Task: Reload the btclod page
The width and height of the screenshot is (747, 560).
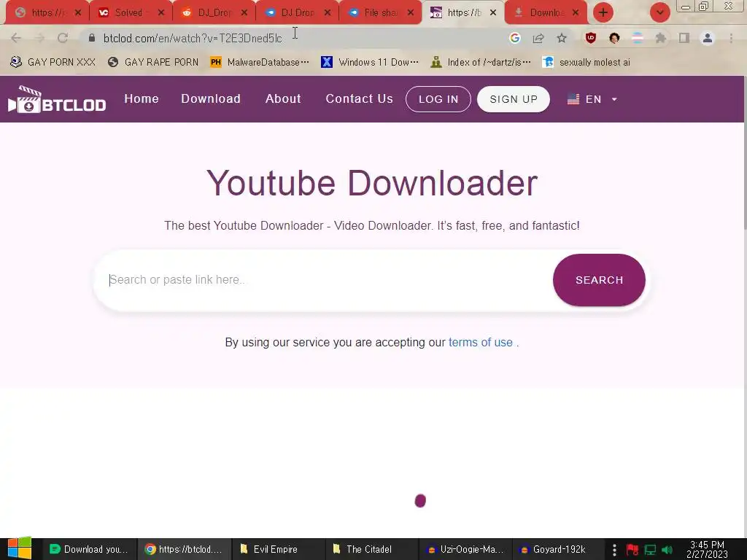Action: 63,38
